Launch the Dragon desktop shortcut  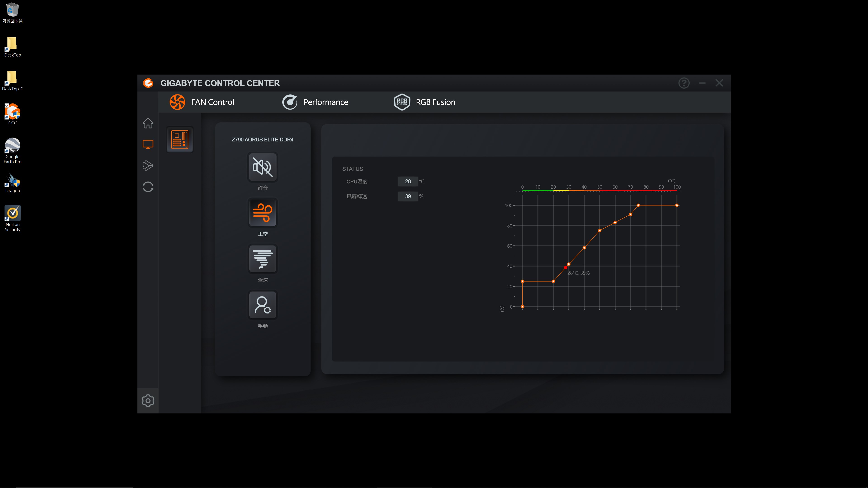pos(12,183)
